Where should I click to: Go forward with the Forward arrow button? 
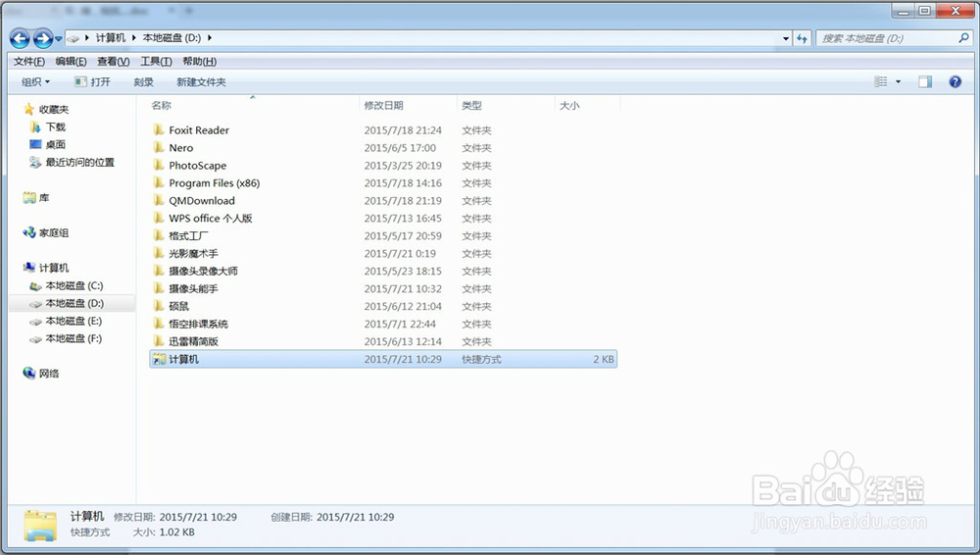point(42,39)
